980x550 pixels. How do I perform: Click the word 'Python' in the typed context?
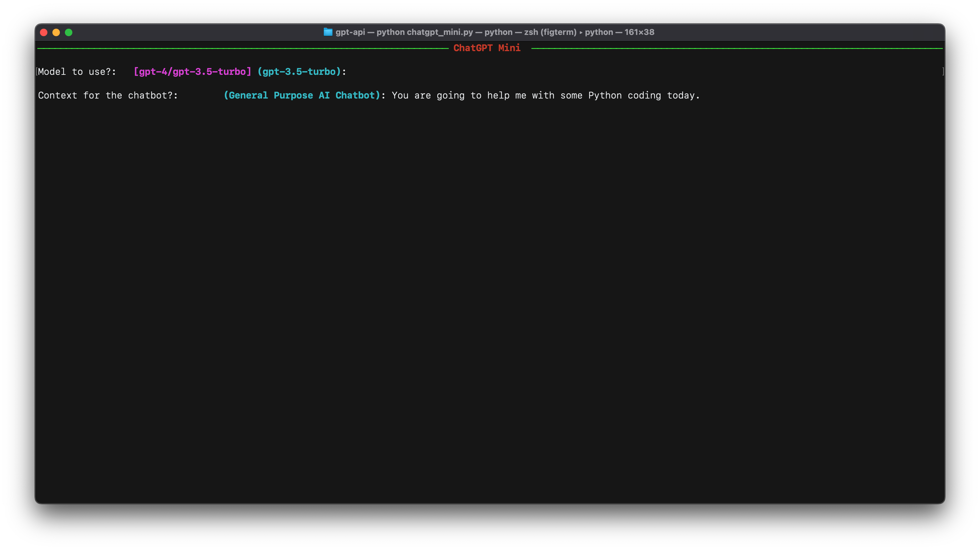click(x=605, y=95)
